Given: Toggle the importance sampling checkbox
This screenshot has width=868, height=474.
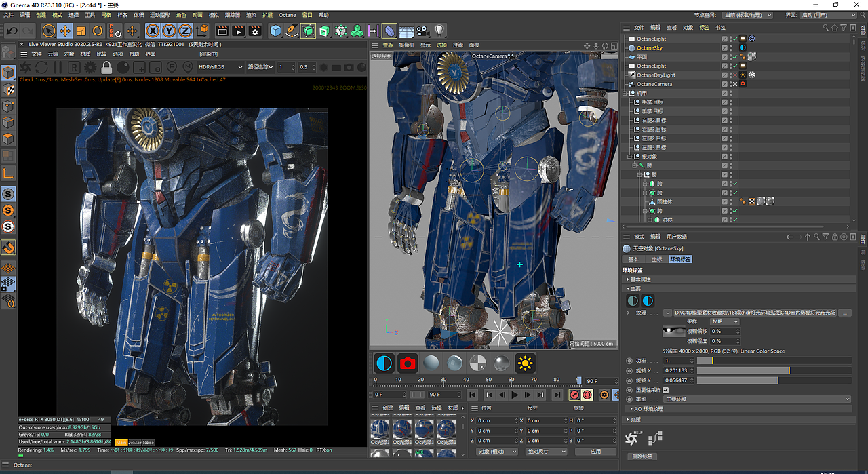Looking at the screenshot, I should pos(665,390).
